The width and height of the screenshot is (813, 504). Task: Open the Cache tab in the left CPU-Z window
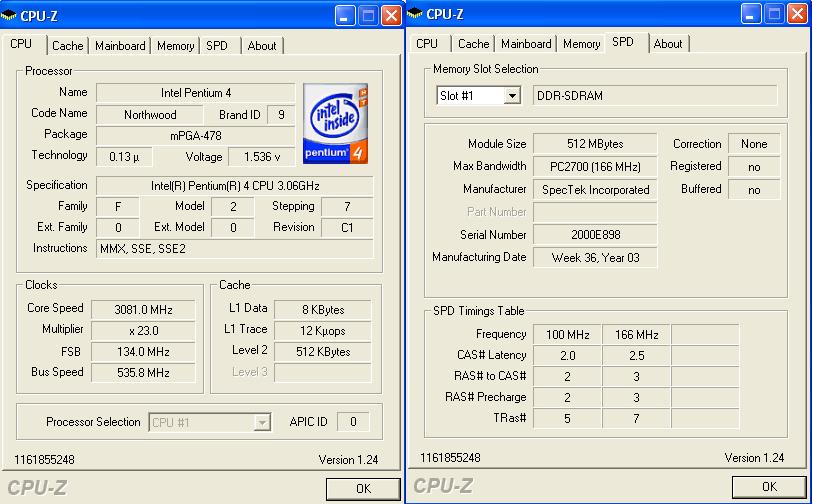click(x=67, y=46)
